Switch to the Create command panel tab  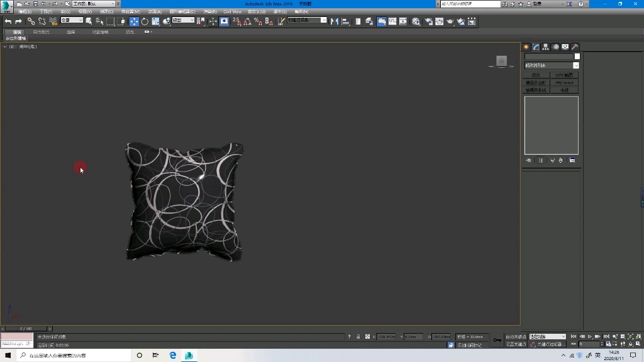tap(526, 47)
